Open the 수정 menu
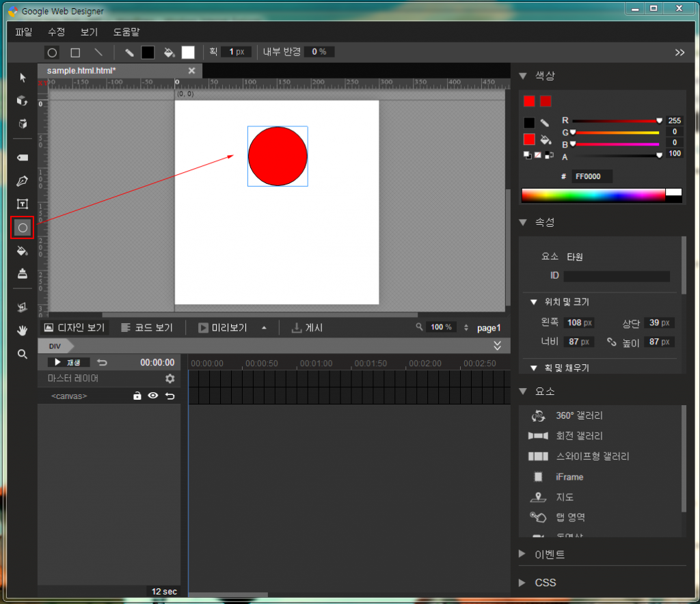The height and width of the screenshot is (604, 700). coord(56,32)
